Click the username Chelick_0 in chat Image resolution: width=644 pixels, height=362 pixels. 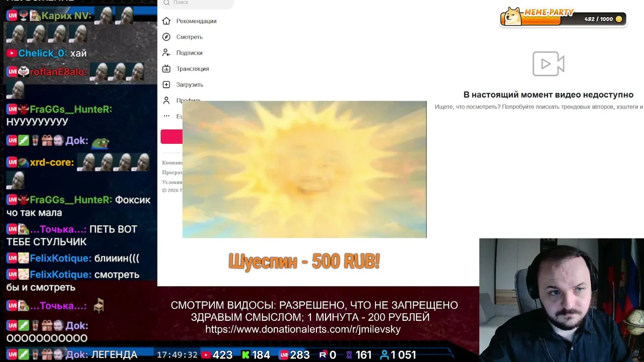click(x=41, y=53)
